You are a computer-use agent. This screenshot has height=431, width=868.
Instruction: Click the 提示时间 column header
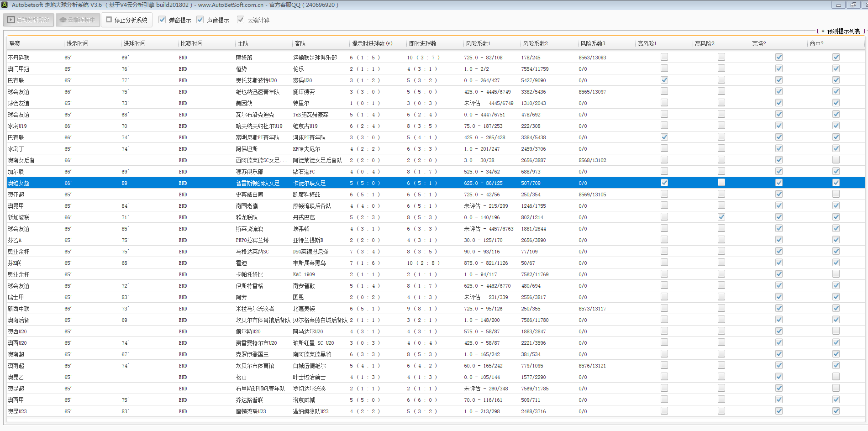click(x=78, y=43)
